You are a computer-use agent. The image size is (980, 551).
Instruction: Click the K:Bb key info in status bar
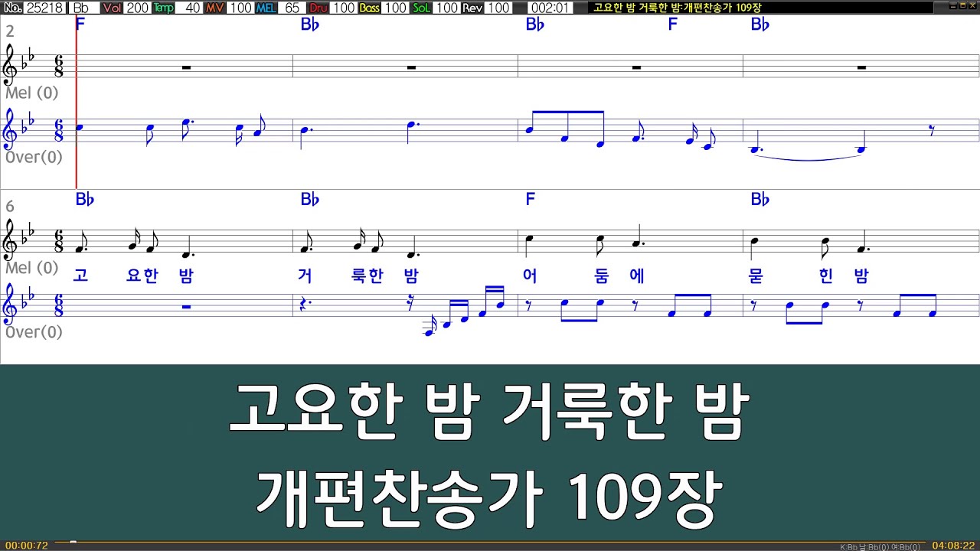(849, 546)
